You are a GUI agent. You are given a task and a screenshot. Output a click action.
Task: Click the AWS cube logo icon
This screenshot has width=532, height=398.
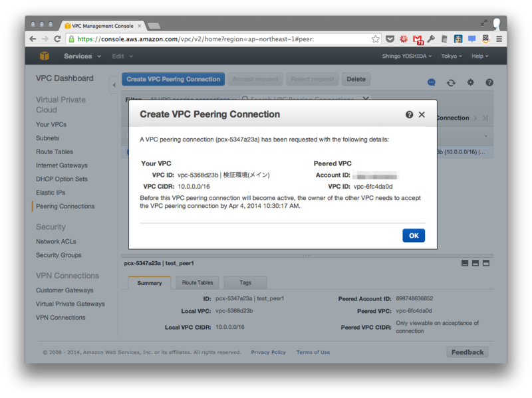click(45, 56)
